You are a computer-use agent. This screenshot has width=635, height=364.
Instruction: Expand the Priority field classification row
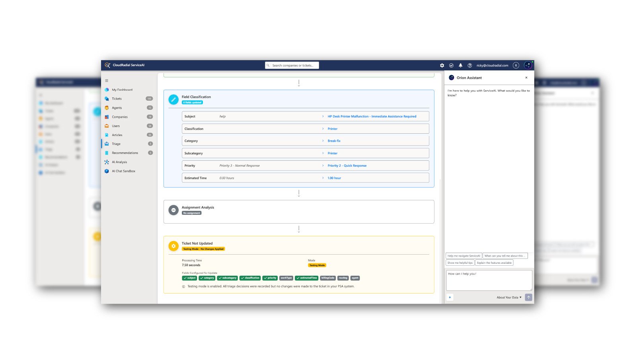(305, 165)
